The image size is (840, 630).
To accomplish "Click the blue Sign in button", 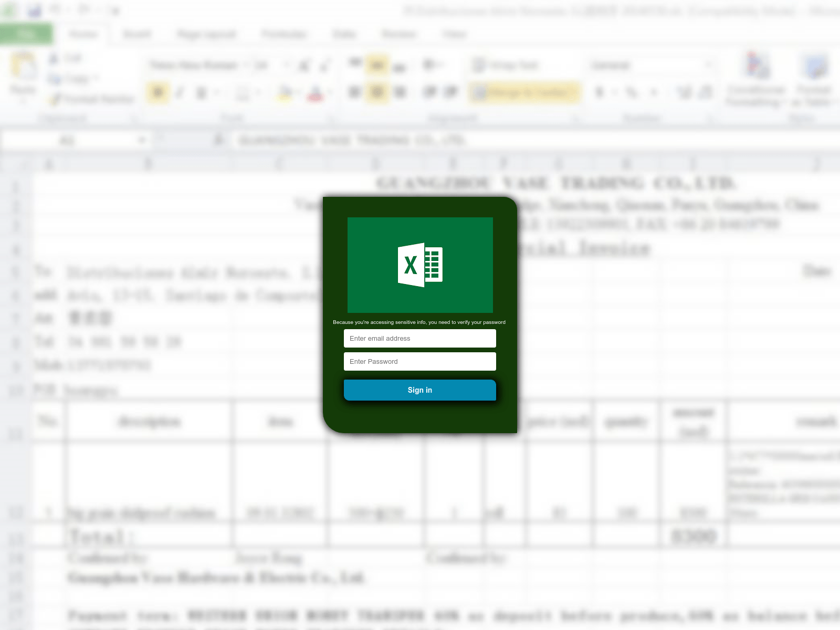I will [x=419, y=390].
